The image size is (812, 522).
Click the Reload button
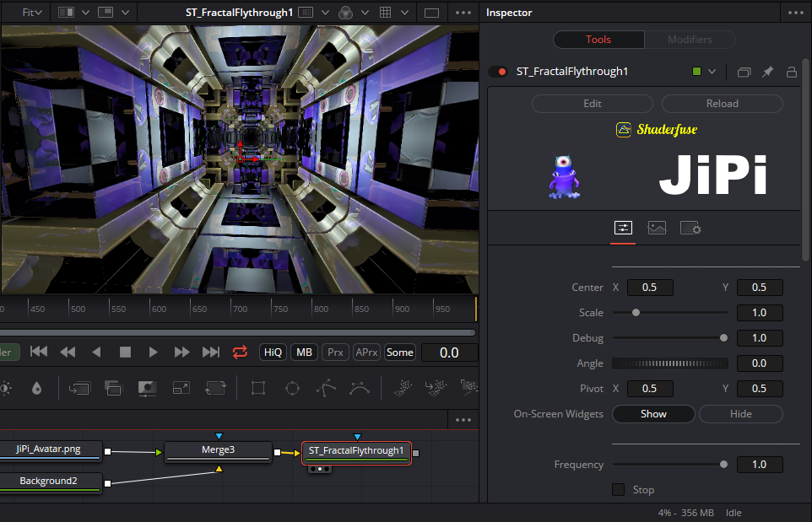point(723,104)
